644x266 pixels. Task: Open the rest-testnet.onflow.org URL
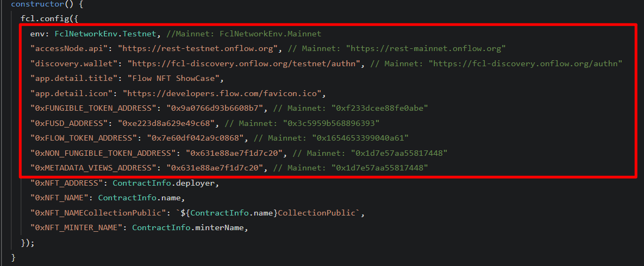click(x=198, y=48)
